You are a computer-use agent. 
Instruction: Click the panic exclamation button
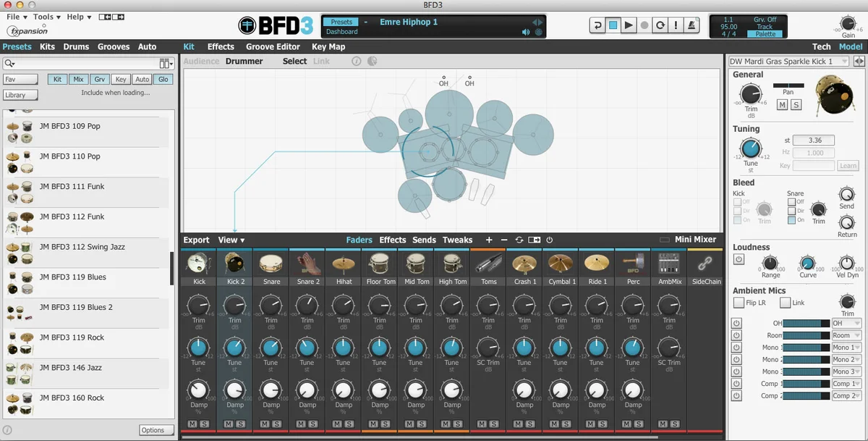[676, 25]
